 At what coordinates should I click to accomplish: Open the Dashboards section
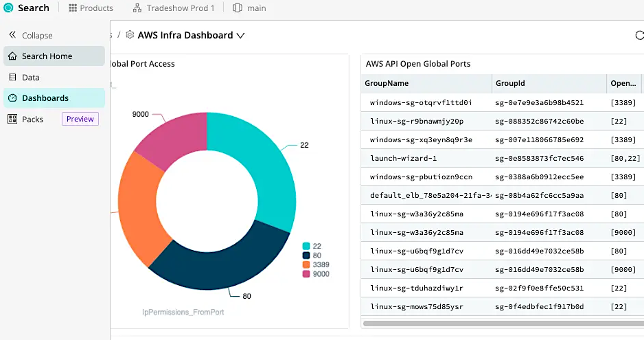[54, 98]
